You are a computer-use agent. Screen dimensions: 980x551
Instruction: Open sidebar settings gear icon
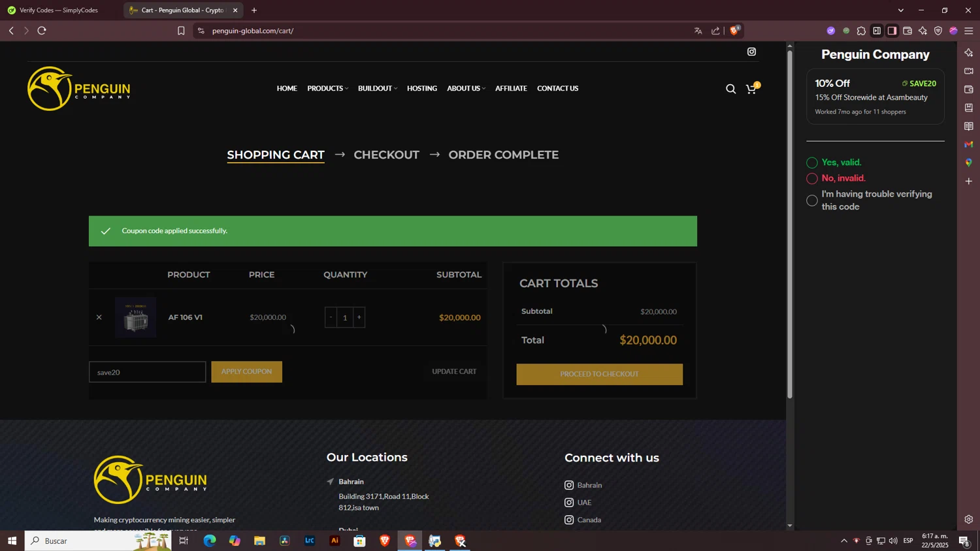pyautogui.click(x=969, y=520)
